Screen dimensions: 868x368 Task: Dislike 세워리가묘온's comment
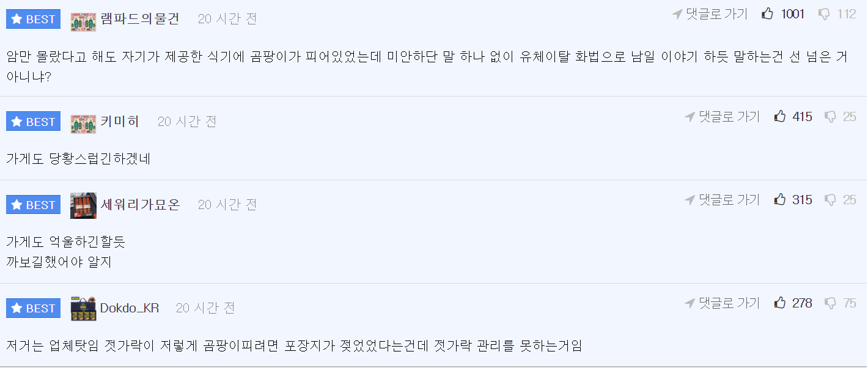[x=830, y=199]
